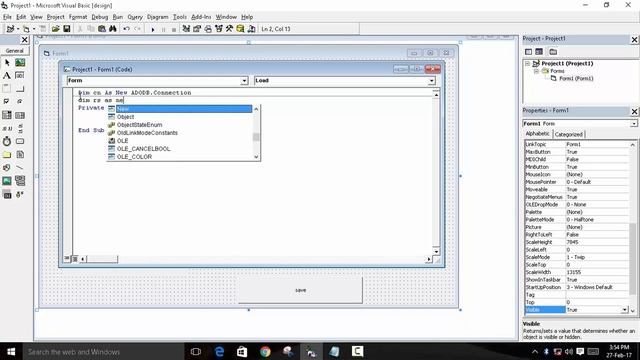The height and width of the screenshot is (360, 640).
Task: Open the Add-Ins menu
Action: (201, 17)
